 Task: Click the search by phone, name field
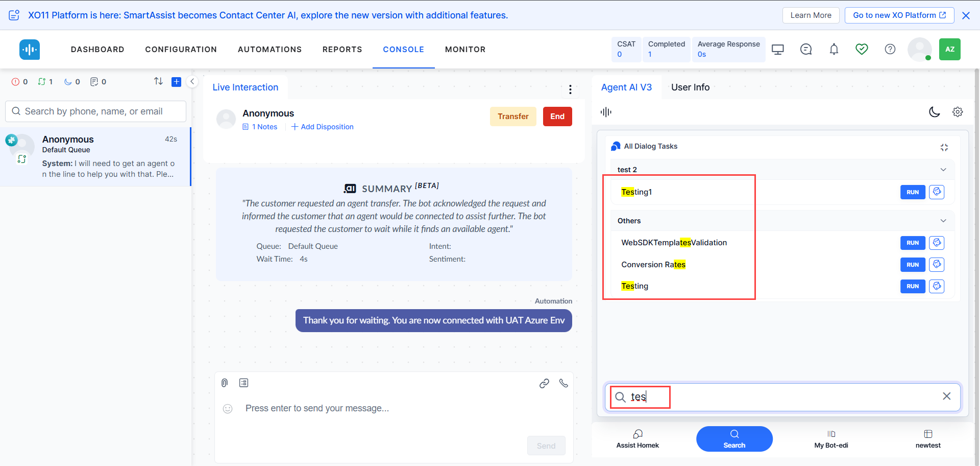[x=96, y=111]
